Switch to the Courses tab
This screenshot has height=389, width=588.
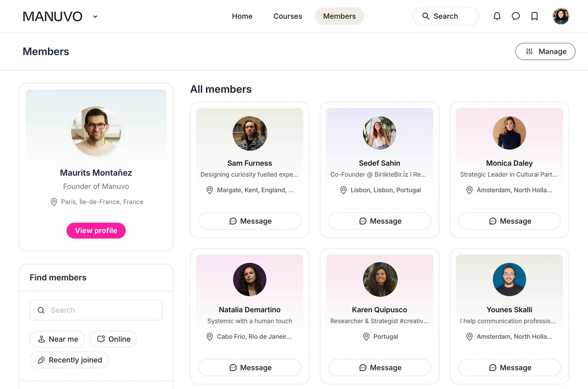[x=288, y=16]
